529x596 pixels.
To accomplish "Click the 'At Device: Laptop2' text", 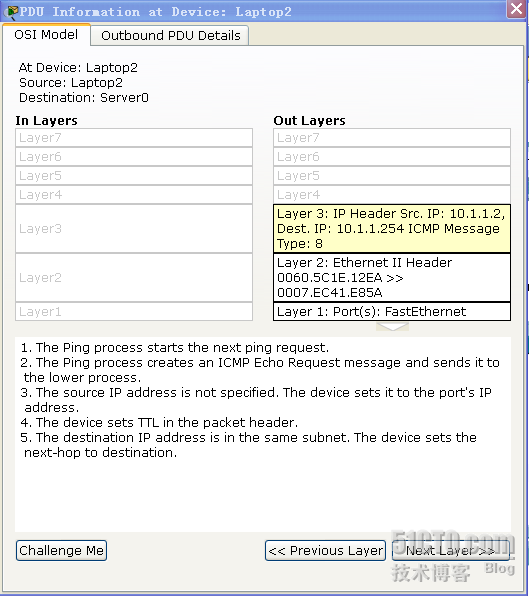I will [x=78, y=68].
